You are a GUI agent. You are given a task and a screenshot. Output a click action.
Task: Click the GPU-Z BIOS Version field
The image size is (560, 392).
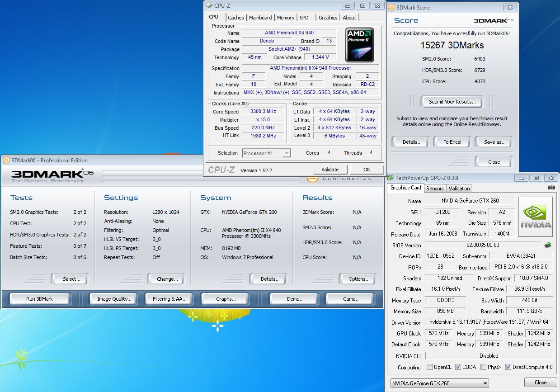point(483,245)
